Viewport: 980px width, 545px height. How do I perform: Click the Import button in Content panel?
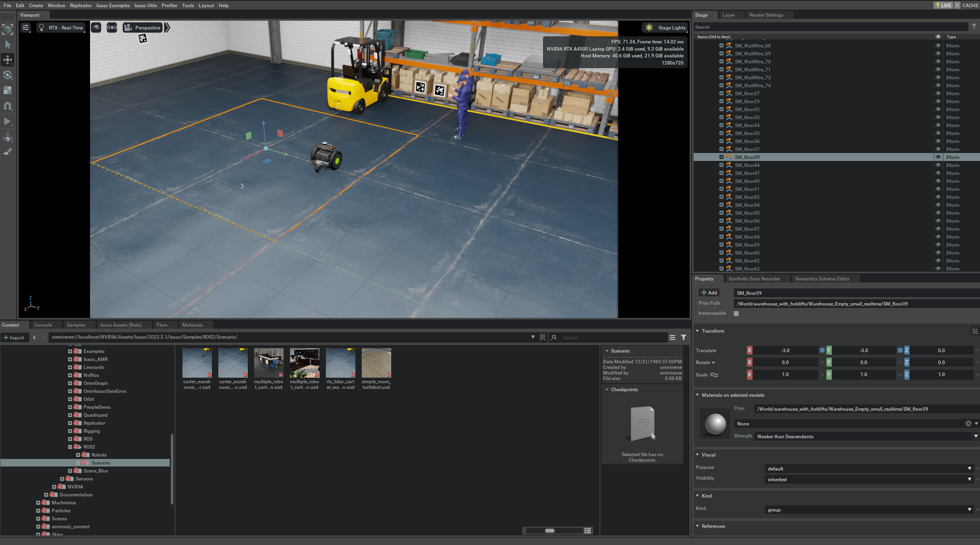[14, 337]
